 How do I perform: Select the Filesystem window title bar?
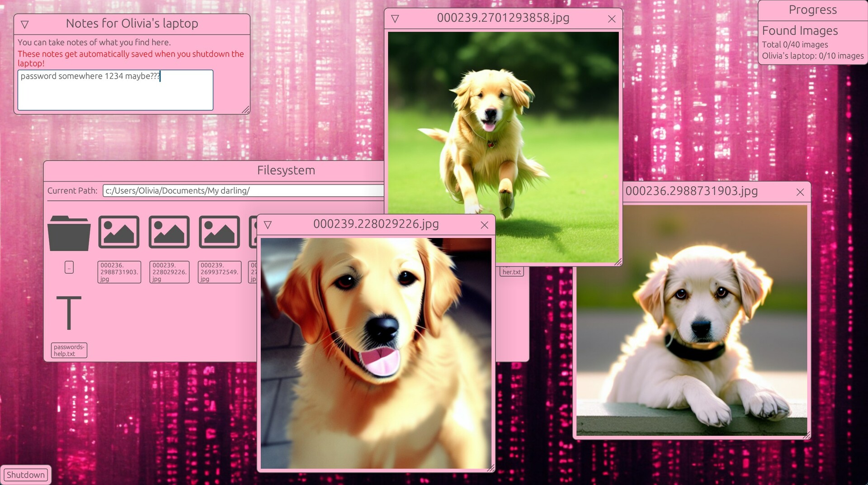point(286,171)
